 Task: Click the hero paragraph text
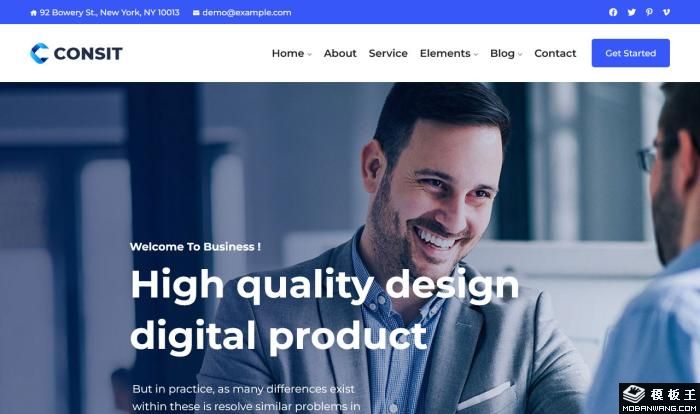[246, 397]
